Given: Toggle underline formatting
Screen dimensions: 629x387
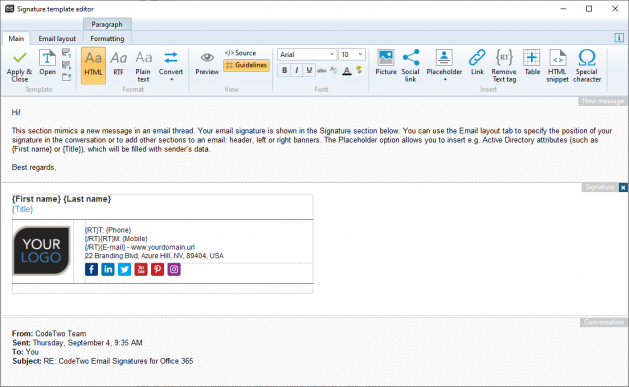Looking at the screenshot, I should pyautogui.click(x=309, y=71).
